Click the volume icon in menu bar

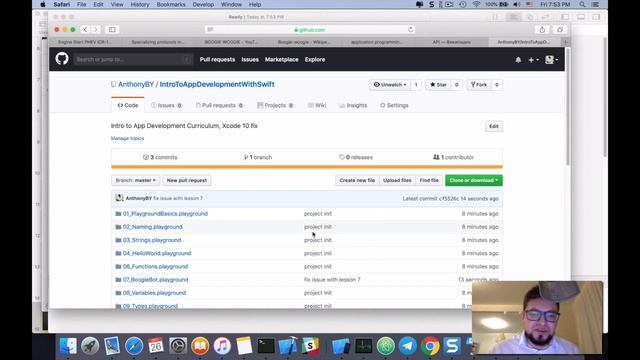(x=516, y=4)
